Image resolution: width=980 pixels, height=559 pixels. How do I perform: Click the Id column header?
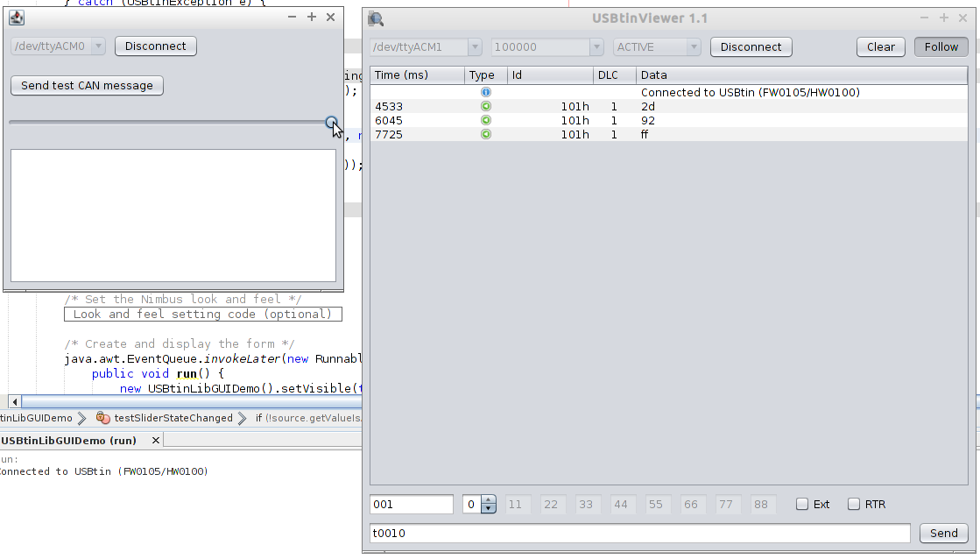click(x=550, y=75)
